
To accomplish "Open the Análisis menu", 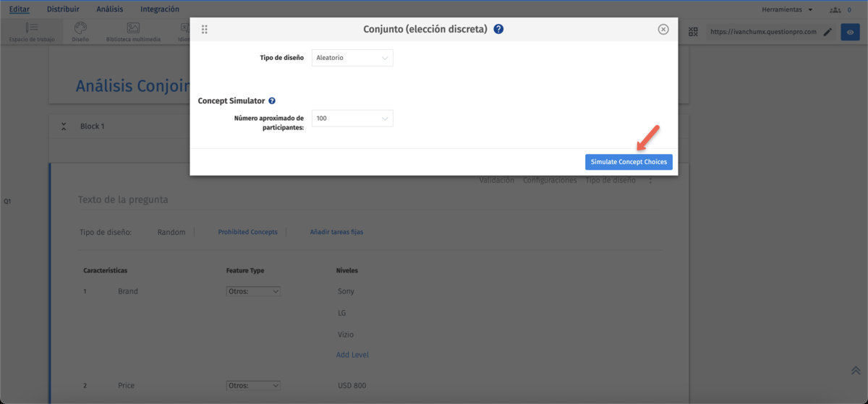I will pyautogui.click(x=110, y=9).
